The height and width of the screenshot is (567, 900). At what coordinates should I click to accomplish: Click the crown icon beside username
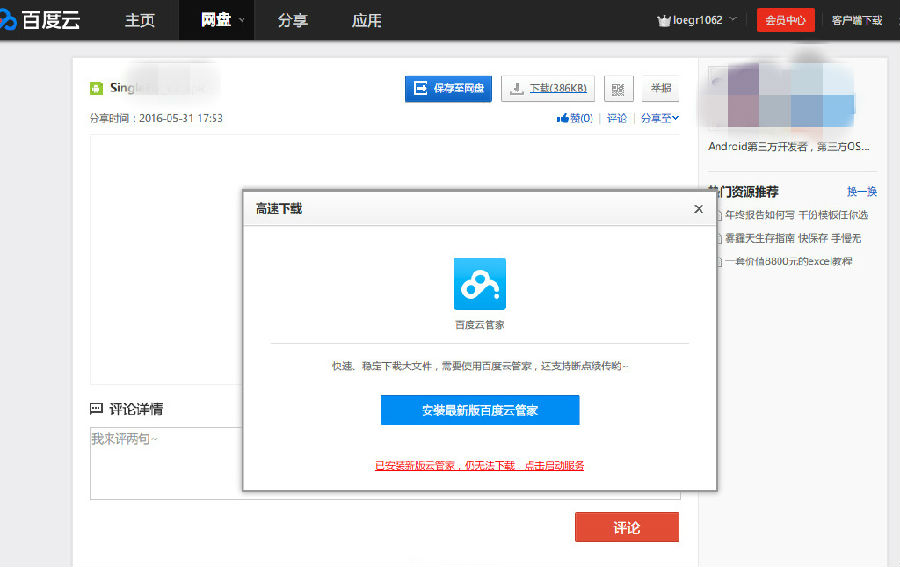(664, 21)
